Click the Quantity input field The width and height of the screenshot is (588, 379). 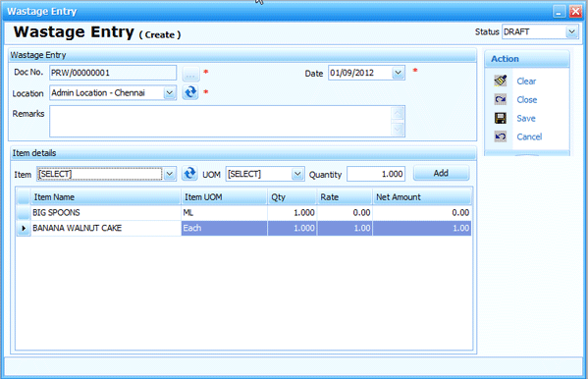[376, 174]
